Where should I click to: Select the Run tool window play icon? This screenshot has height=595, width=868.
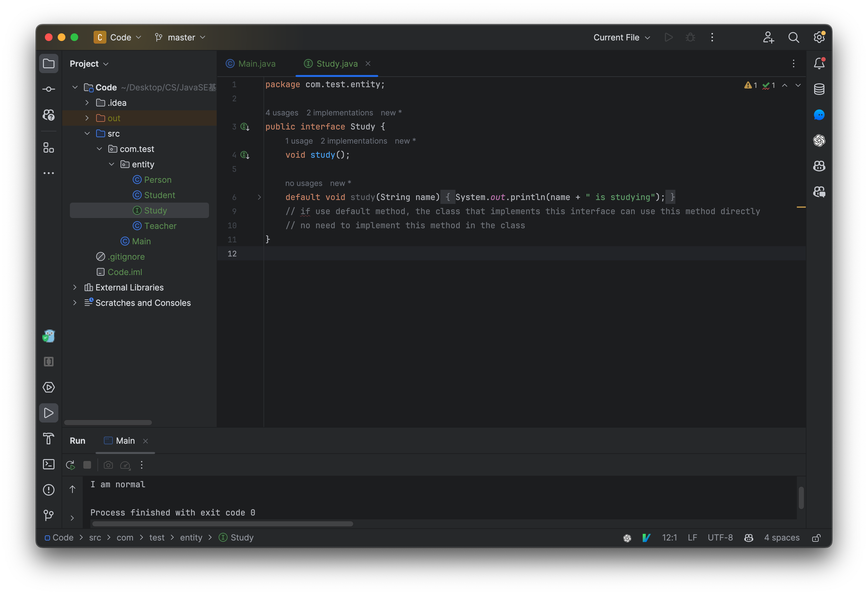point(48,413)
